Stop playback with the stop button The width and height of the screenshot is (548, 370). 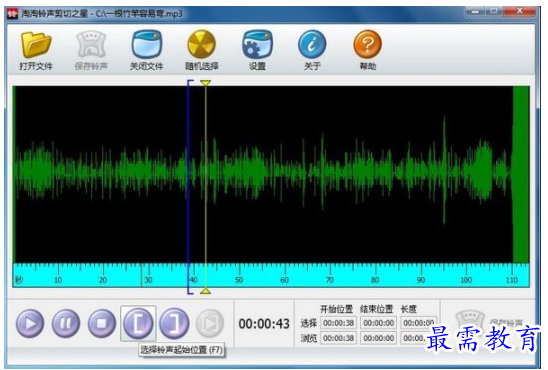point(102,323)
